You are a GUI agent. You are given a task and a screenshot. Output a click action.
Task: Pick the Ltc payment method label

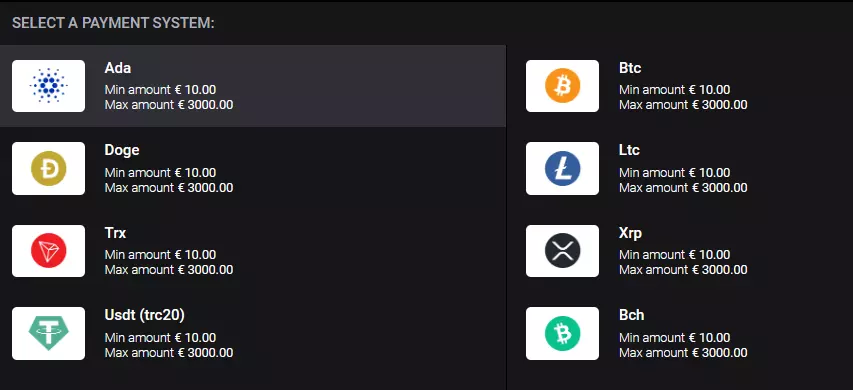click(629, 150)
